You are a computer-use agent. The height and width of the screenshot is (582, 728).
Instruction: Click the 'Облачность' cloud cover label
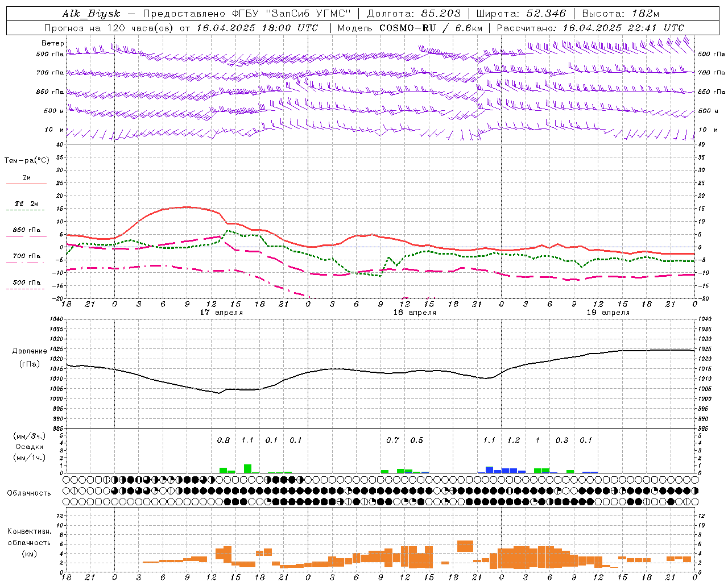tap(29, 493)
